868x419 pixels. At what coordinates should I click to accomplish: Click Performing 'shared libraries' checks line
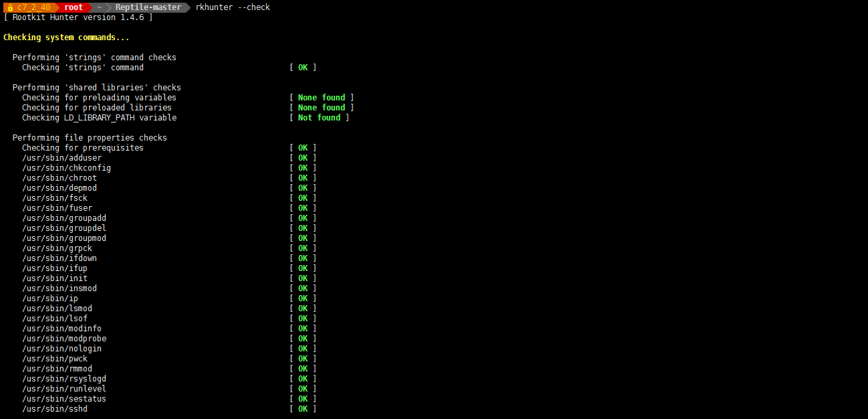(97, 88)
